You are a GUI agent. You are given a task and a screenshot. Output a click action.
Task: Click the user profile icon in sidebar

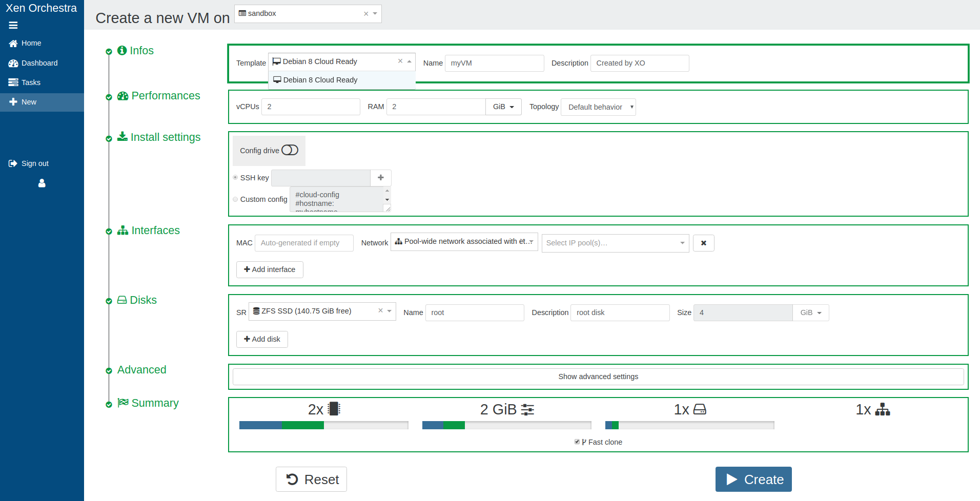pos(42,183)
